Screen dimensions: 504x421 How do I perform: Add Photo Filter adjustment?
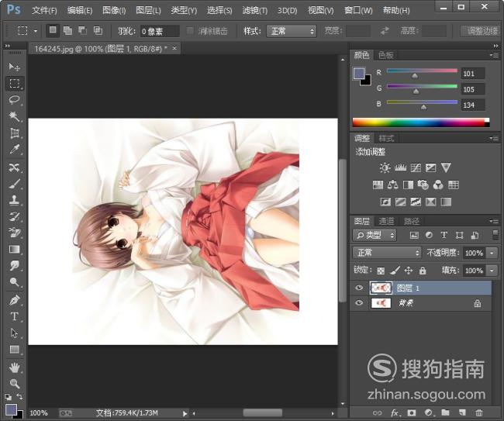pos(423,185)
